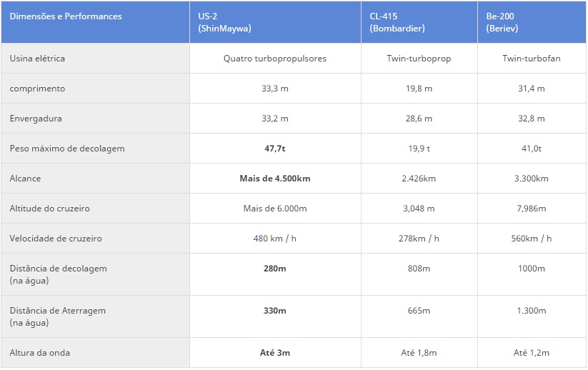
Task: Click the US-2 (ShinMaywa) column header
Action: (x=224, y=22)
